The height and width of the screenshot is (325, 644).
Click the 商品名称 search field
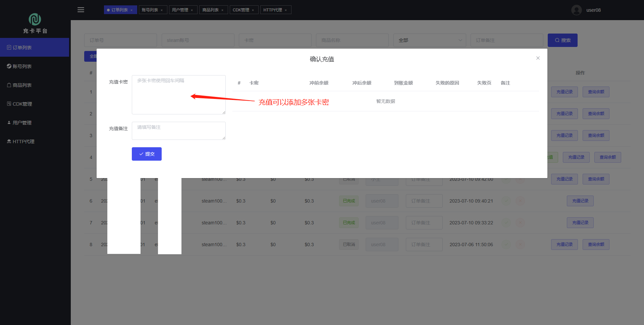[x=352, y=40]
